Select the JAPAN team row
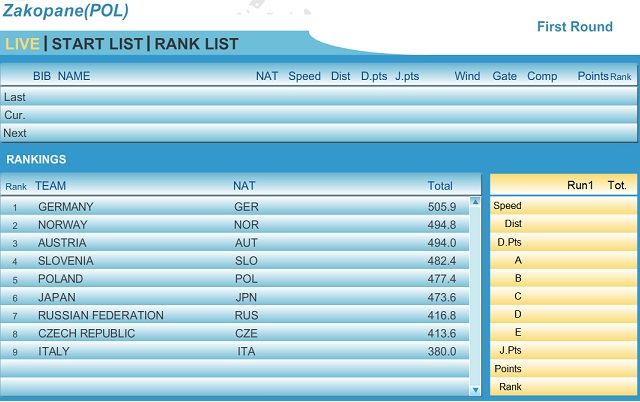Screen dimensions: 640x402 [235, 297]
